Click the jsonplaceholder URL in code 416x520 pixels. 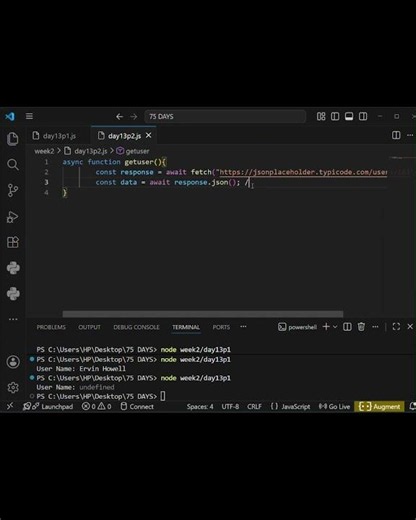pos(303,172)
